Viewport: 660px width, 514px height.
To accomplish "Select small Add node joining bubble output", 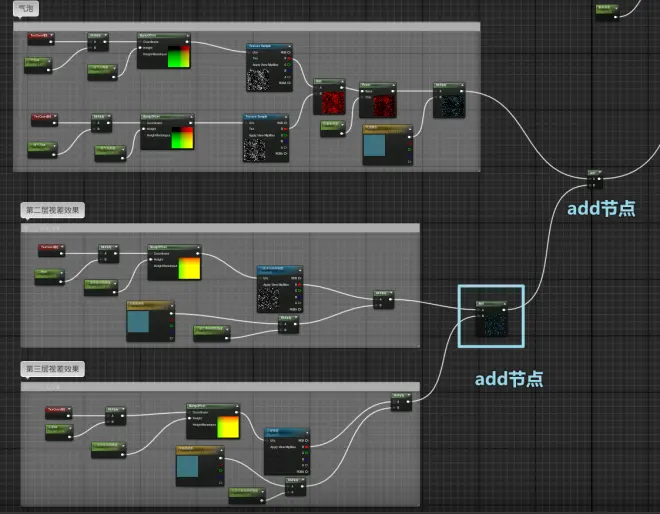I will 595,179.
